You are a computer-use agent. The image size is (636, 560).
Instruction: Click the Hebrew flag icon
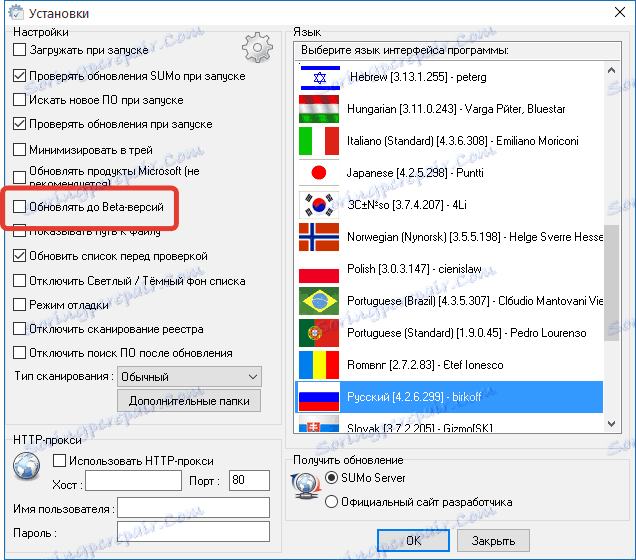coord(319,77)
